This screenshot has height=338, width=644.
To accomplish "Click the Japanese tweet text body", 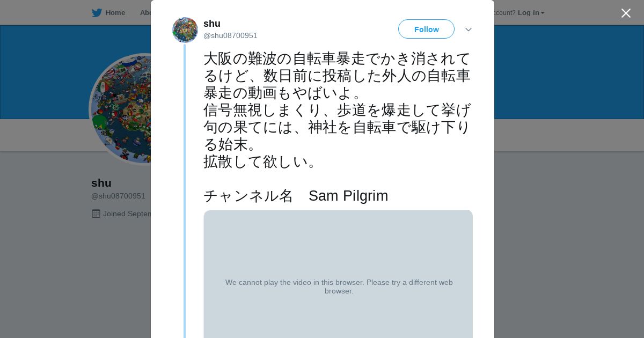I will [337, 109].
